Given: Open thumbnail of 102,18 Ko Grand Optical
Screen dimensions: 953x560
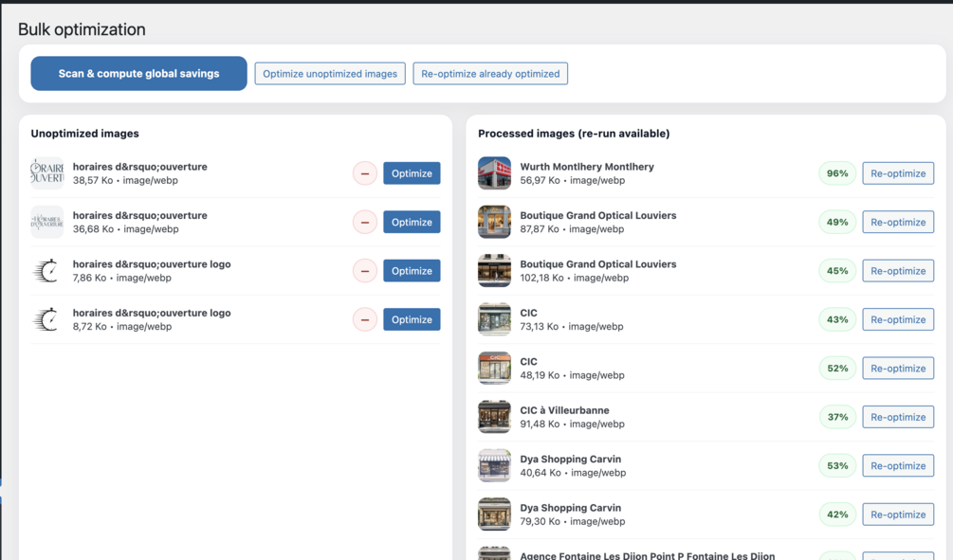Looking at the screenshot, I should tap(494, 270).
